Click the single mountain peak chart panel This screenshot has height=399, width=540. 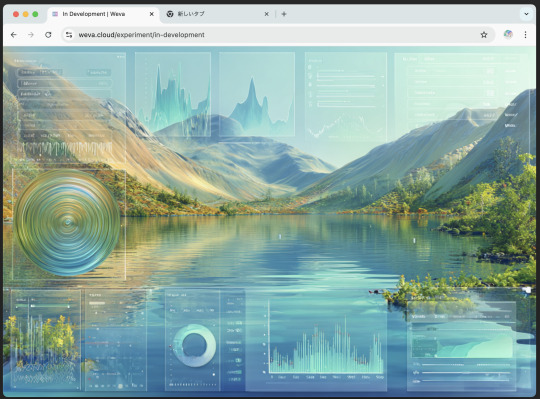pos(257,94)
